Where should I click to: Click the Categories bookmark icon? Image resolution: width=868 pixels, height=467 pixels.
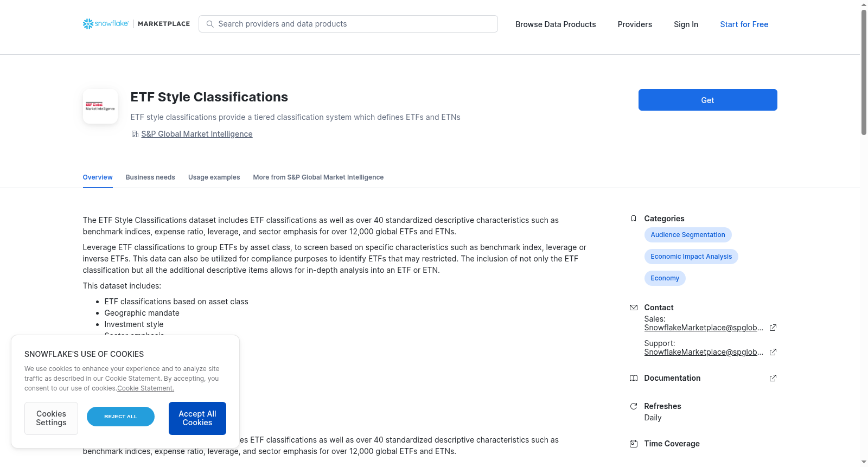pos(634,219)
